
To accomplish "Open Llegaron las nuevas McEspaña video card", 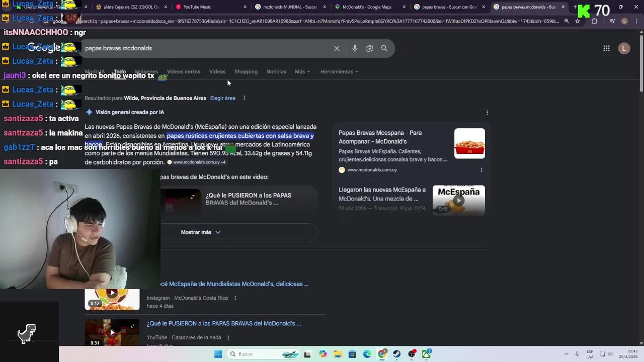I will tap(382, 194).
